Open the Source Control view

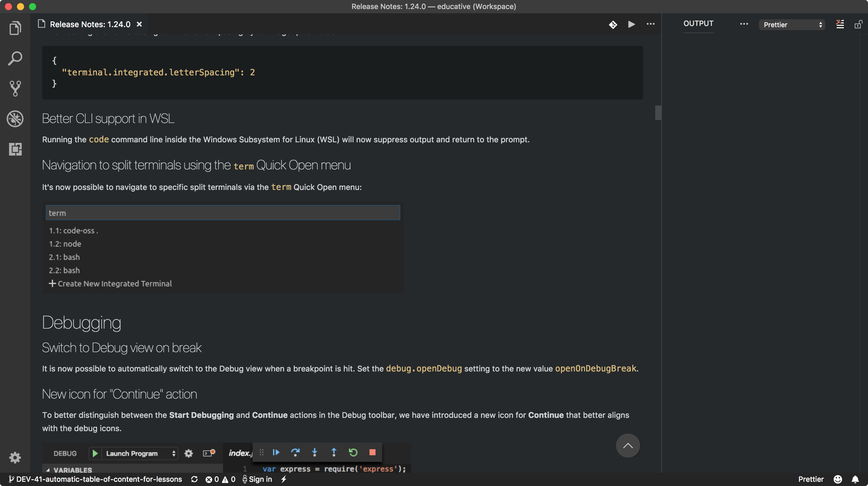(x=15, y=88)
